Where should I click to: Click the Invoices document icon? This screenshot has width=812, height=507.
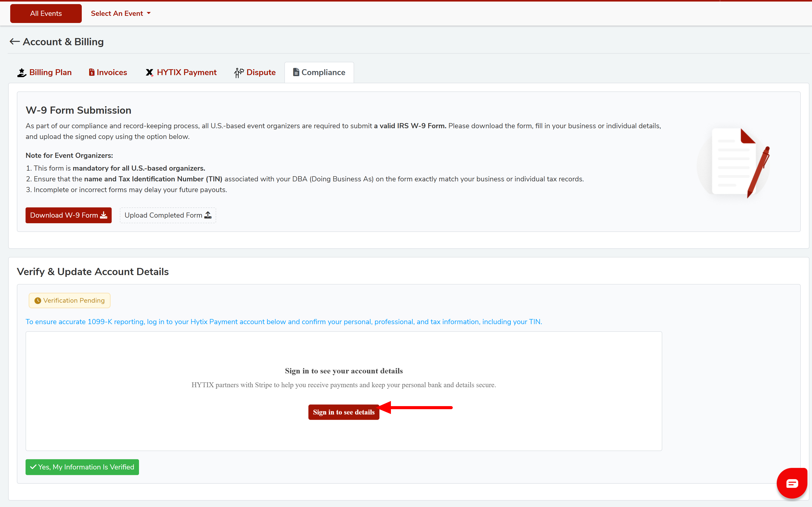[91, 73]
